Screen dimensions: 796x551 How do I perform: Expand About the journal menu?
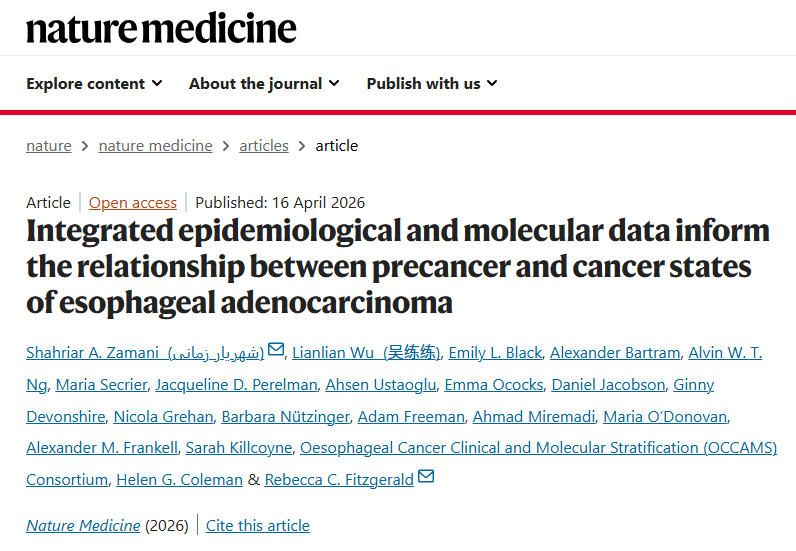tap(264, 83)
